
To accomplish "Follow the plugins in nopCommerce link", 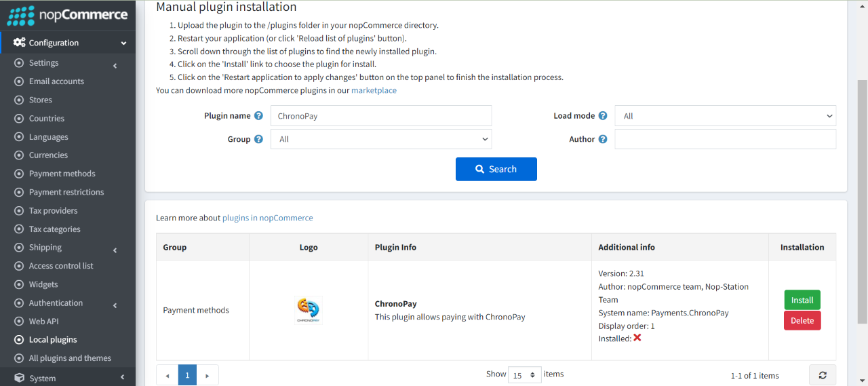I will pyautogui.click(x=268, y=218).
